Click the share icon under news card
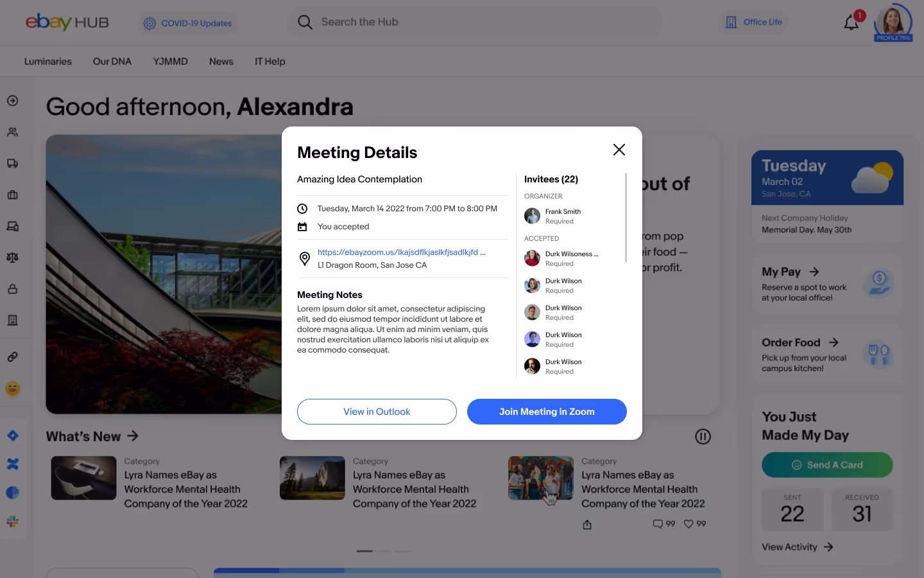The image size is (924, 578). (x=587, y=525)
